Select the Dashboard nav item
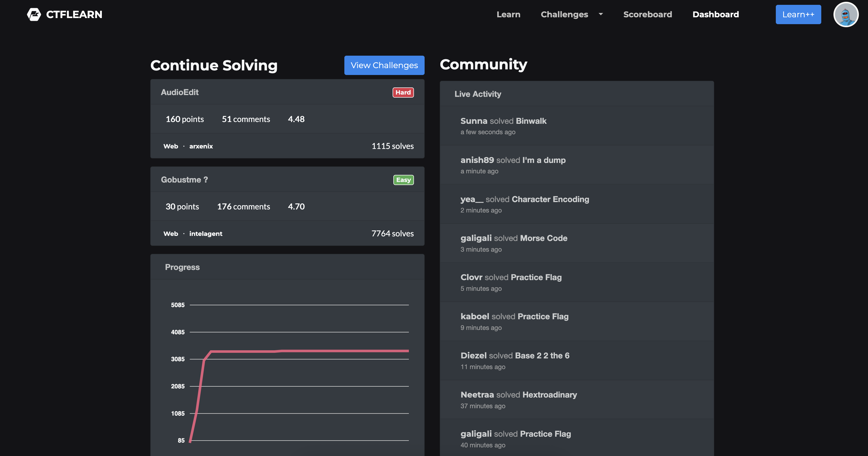The height and width of the screenshot is (456, 868). click(715, 14)
